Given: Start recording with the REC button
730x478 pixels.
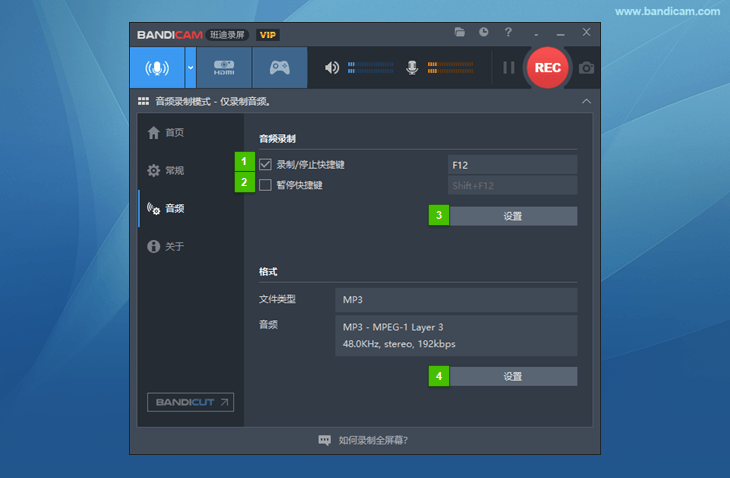Looking at the screenshot, I should click(x=548, y=68).
